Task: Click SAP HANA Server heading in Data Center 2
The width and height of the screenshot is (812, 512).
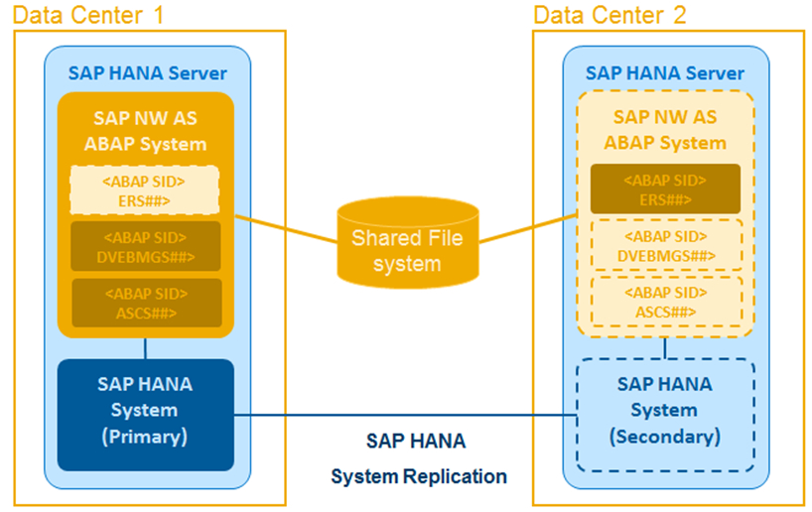Action: coord(664,73)
